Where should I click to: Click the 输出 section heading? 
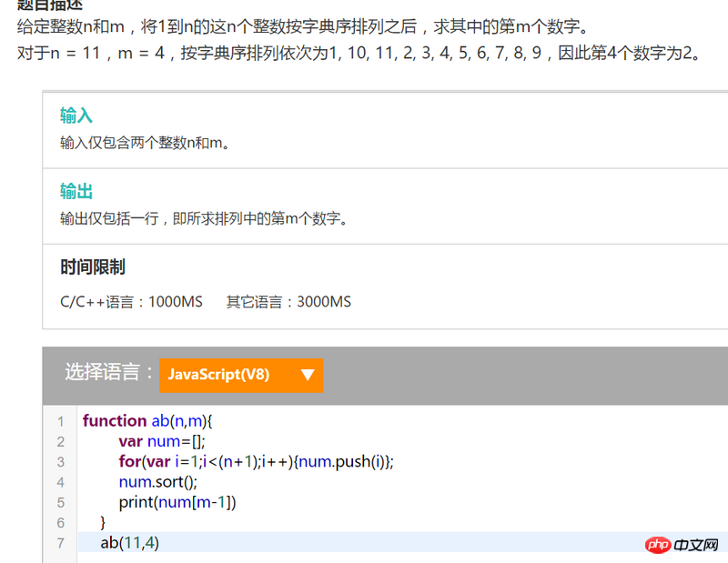pyautogui.click(x=76, y=191)
